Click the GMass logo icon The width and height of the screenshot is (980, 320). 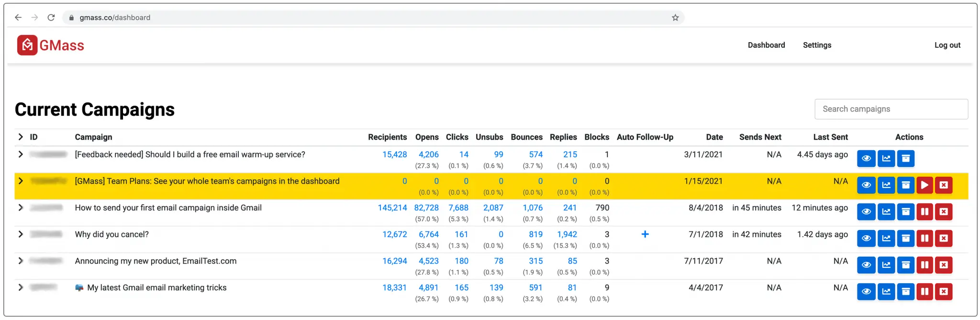click(x=27, y=45)
